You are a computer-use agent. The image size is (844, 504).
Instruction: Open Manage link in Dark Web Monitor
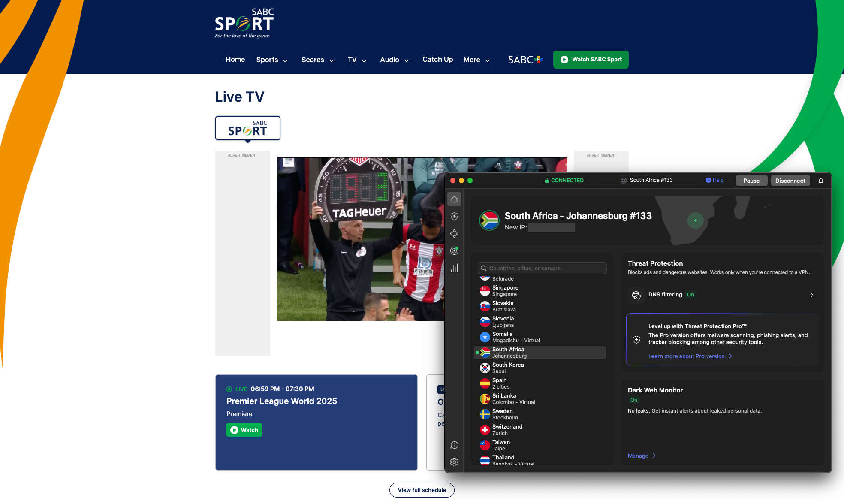pos(638,456)
